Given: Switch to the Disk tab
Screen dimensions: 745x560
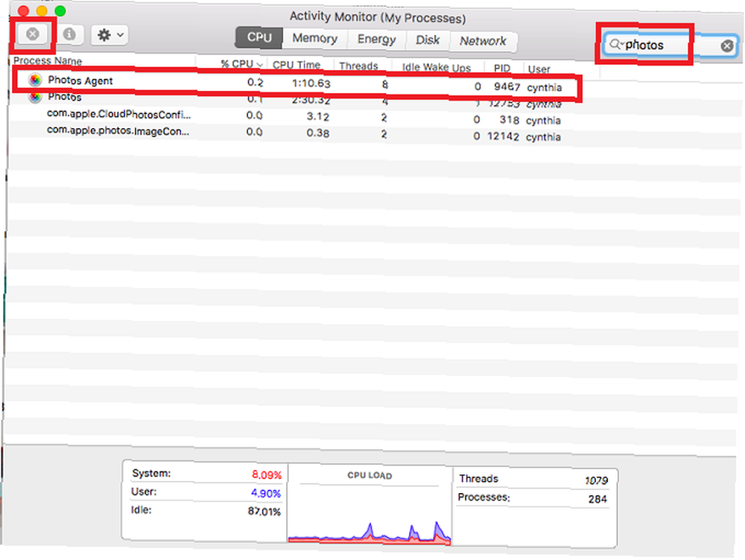Looking at the screenshot, I should click(428, 40).
